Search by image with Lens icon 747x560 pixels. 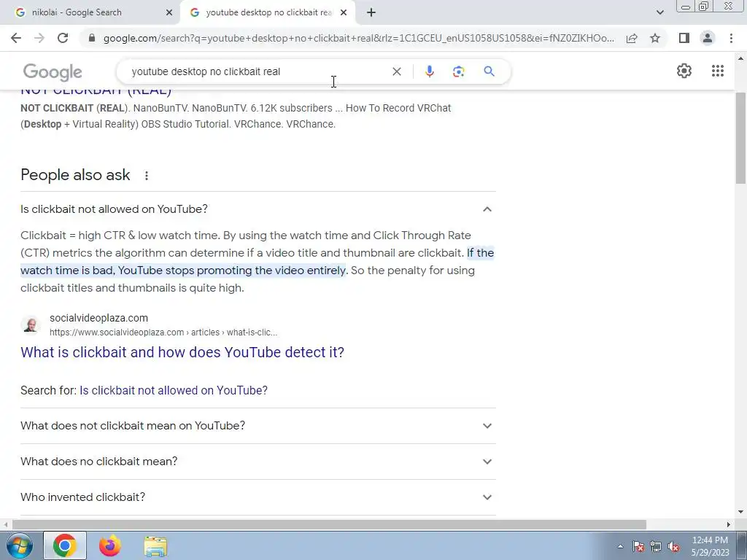click(x=458, y=71)
